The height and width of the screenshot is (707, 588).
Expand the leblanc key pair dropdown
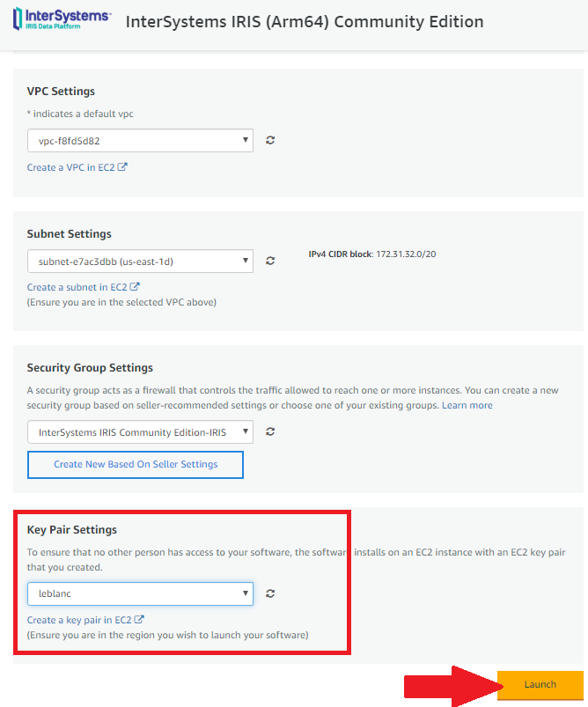[x=140, y=593]
